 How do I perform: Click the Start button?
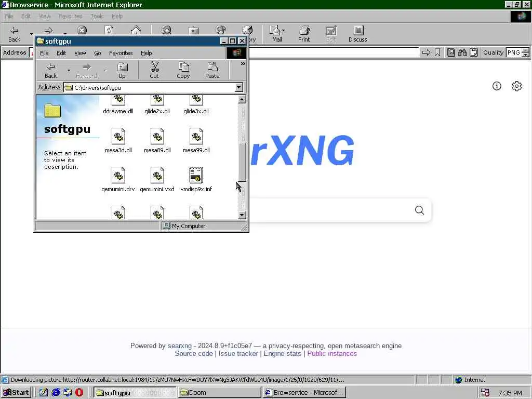pyautogui.click(x=16, y=393)
